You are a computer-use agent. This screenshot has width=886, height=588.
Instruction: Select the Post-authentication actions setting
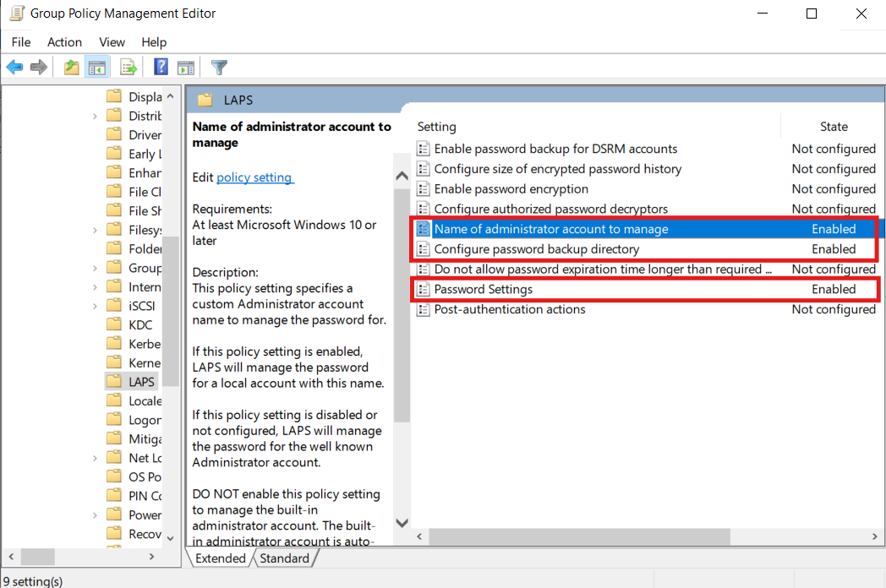[x=509, y=309]
